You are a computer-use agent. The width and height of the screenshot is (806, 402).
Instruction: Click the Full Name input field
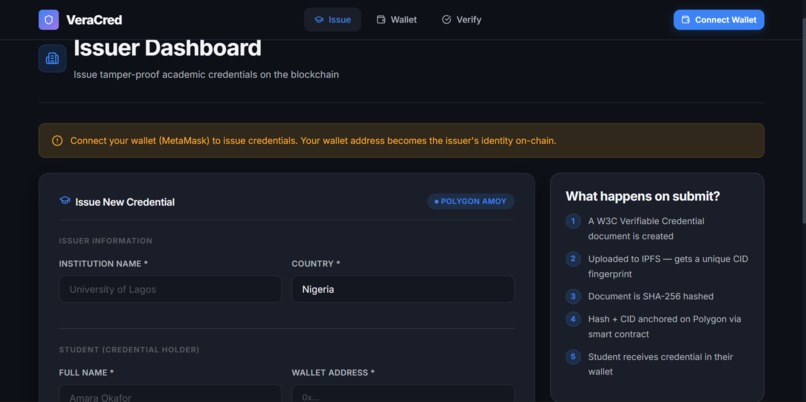point(170,393)
